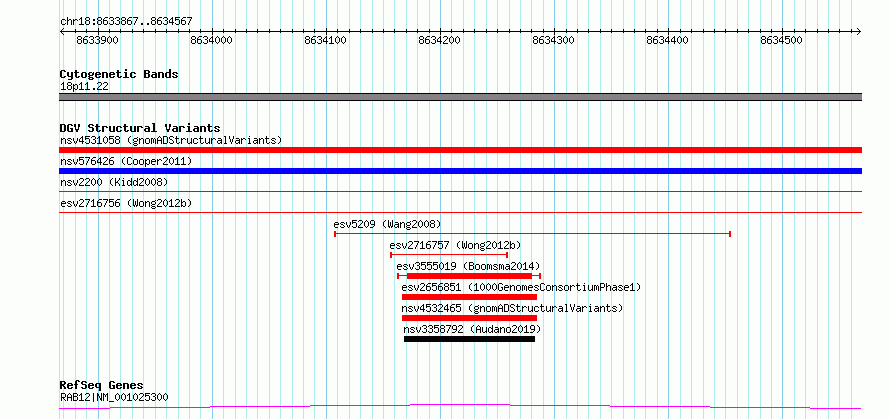
Task: Open variant nsv4532465 (gnomADStructuralVariants) label
Action: pyautogui.click(x=513, y=308)
